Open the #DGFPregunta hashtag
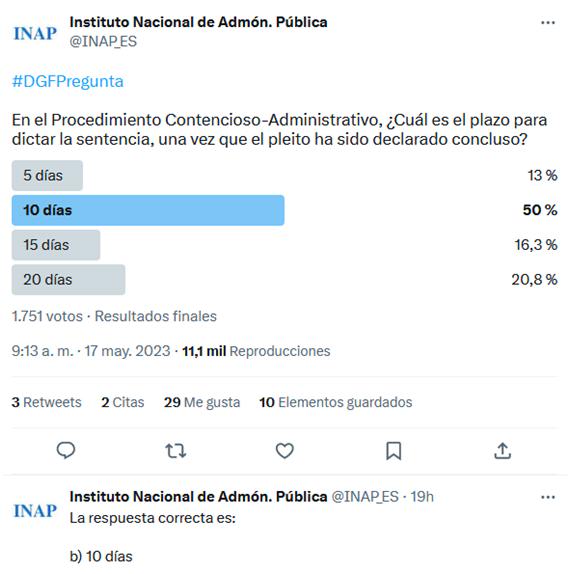The image size is (570, 574). click(68, 81)
